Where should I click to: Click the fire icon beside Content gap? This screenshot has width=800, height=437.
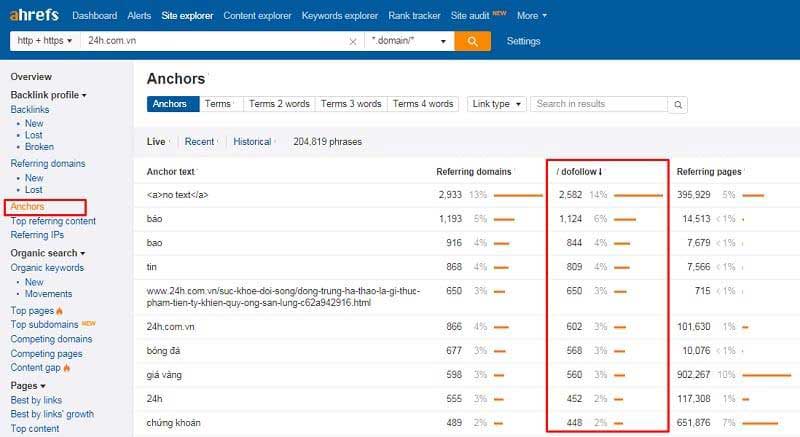pos(69,368)
